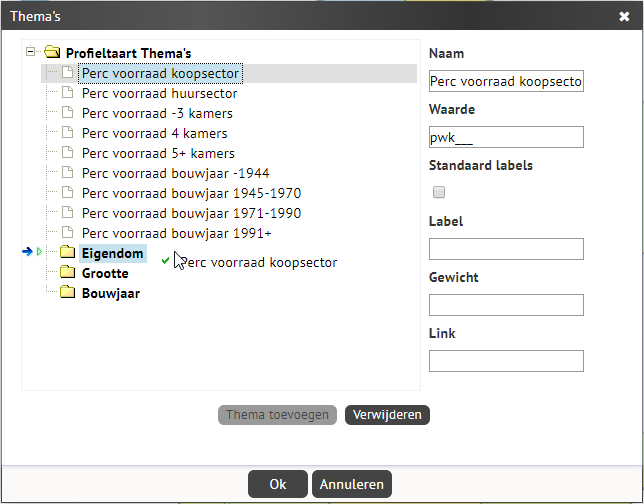Select Perc voorraad bouwjaar 1945-1970 item
The image size is (644, 504).
coord(191,193)
